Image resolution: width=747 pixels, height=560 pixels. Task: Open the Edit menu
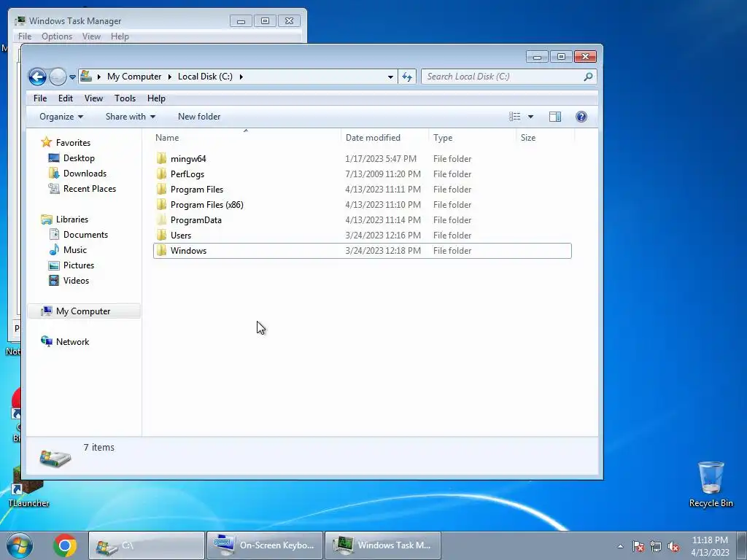pos(65,98)
